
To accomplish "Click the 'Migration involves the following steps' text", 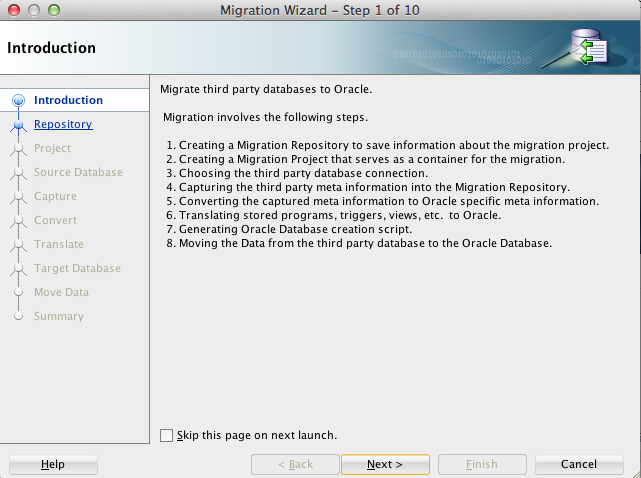I will (x=265, y=117).
